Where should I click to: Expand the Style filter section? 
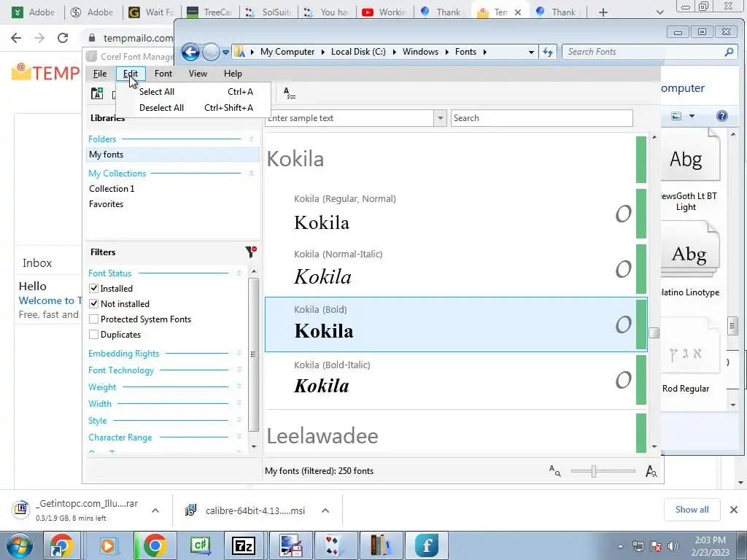[x=239, y=421]
